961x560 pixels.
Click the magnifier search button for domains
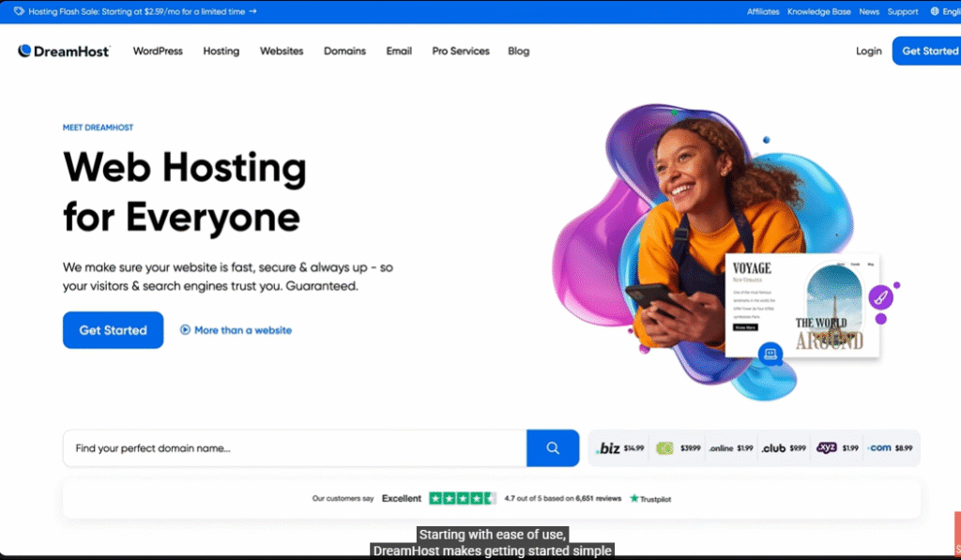click(x=553, y=448)
